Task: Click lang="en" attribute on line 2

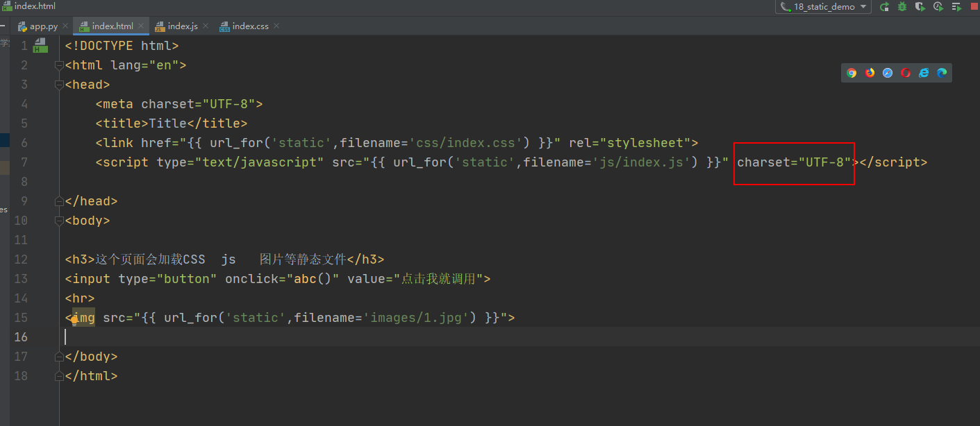Action: (x=145, y=65)
